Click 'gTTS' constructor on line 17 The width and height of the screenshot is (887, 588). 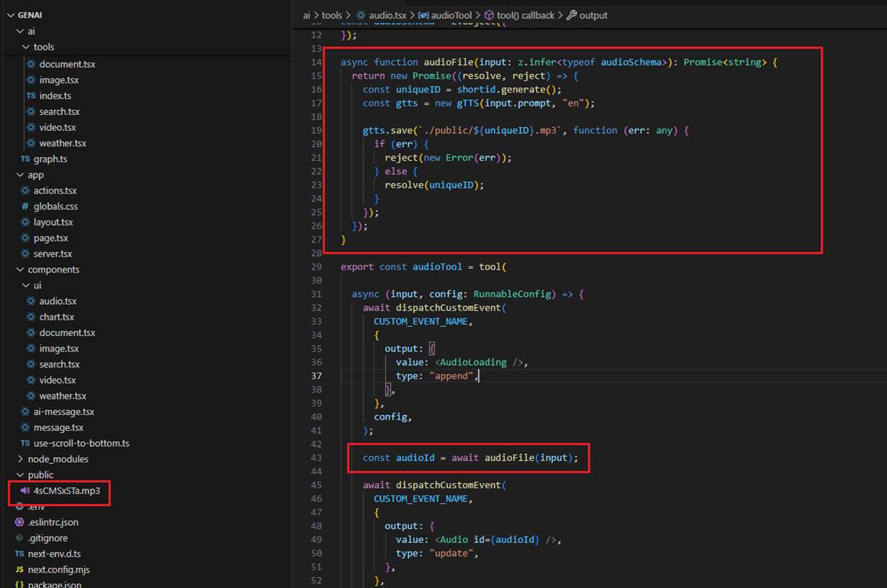pyautogui.click(x=468, y=103)
